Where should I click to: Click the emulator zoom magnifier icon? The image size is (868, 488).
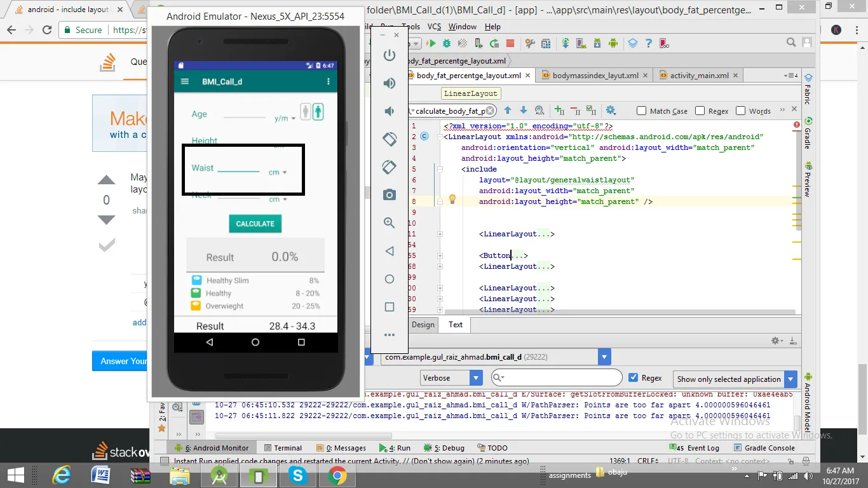point(390,223)
